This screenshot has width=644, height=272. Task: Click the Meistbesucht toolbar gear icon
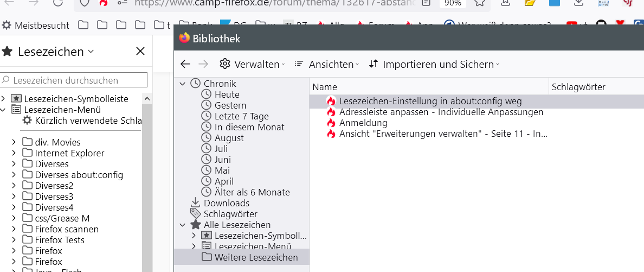coord(7,25)
